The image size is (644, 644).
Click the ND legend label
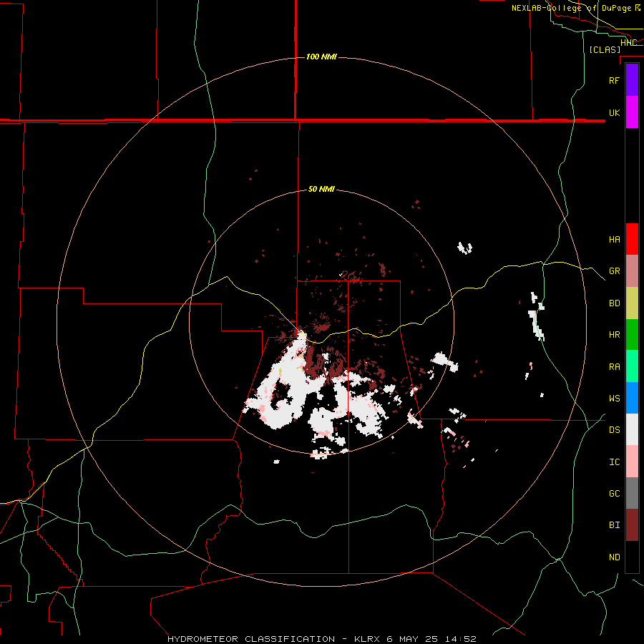pyautogui.click(x=614, y=557)
